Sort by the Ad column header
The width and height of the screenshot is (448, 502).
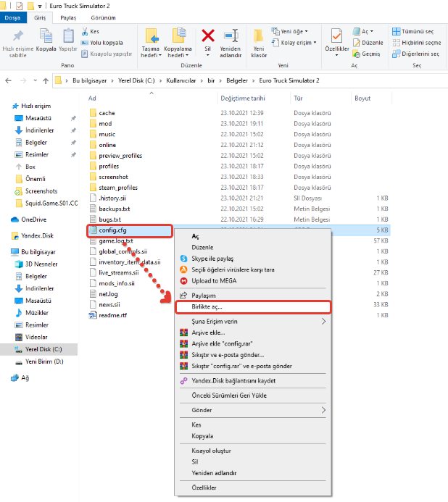pos(92,99)
